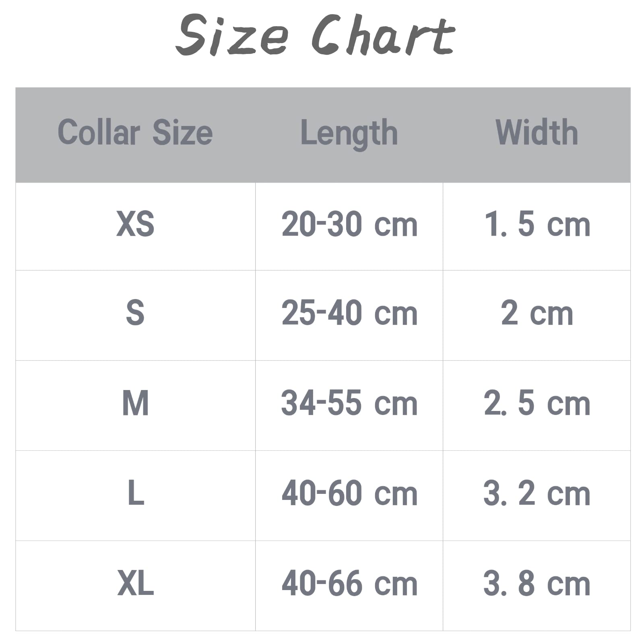The image size is (644, 644).
Task: Click the Length column header
Action: click(x=349, y=133)
